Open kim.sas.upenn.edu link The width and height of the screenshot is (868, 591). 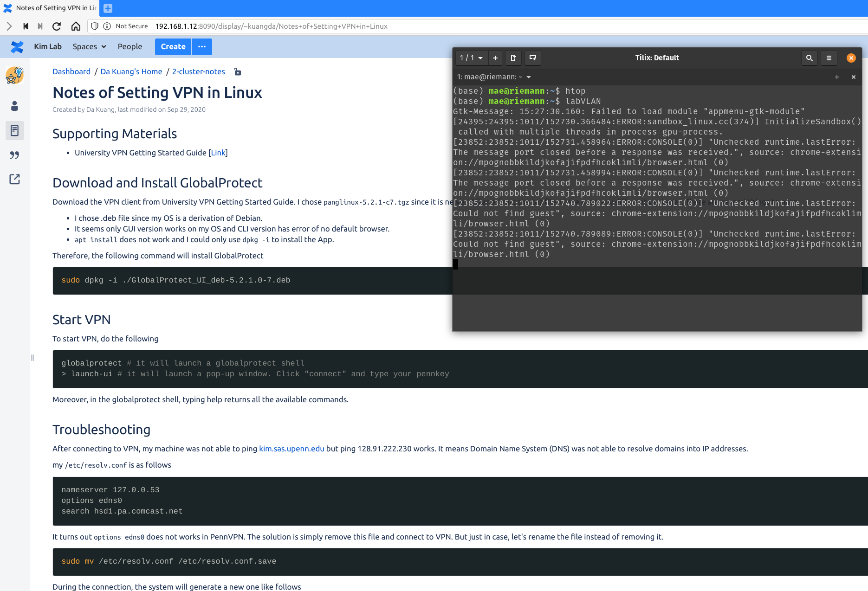[291, 449]
